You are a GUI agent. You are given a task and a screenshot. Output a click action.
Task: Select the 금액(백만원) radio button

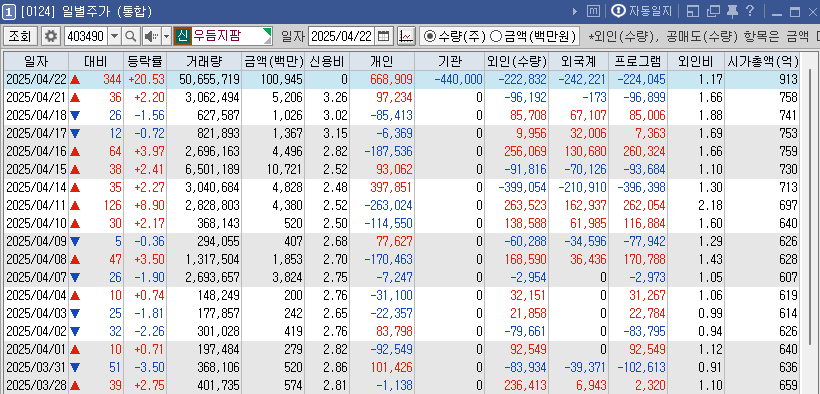click(496, 36)
